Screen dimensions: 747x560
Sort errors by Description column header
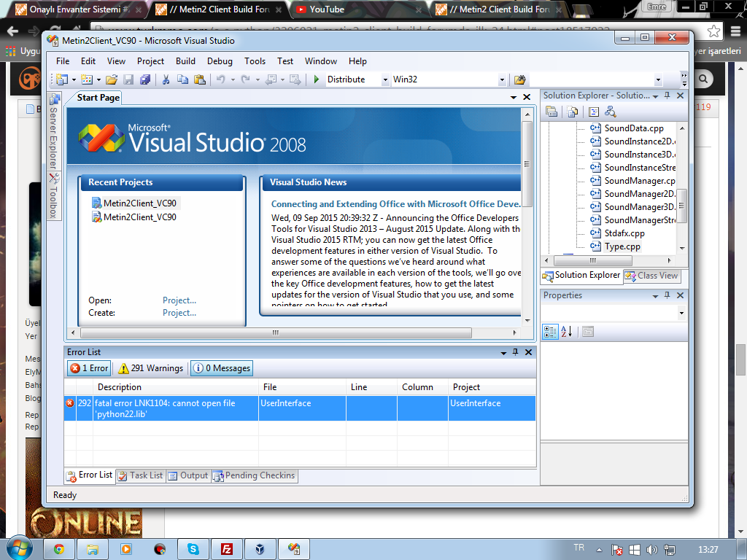[x=176, y=387]
